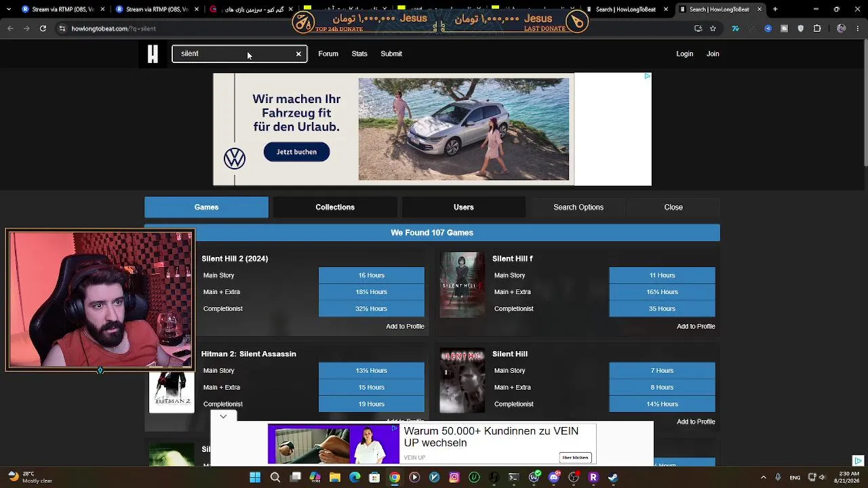Close the search results panel
868x488 pixels.
pyautogui.click(x=673, y=207)
